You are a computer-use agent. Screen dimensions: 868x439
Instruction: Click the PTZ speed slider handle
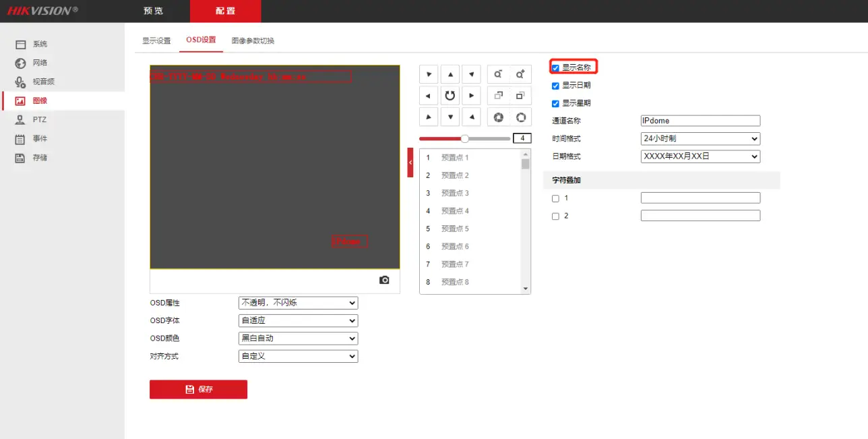point(464,138)
